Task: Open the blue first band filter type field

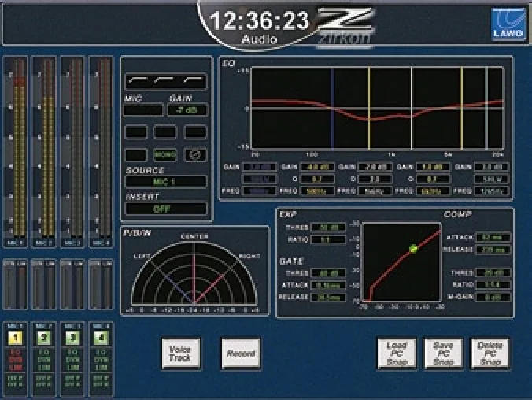Action: pyautogui.click(x=259, y=179)
